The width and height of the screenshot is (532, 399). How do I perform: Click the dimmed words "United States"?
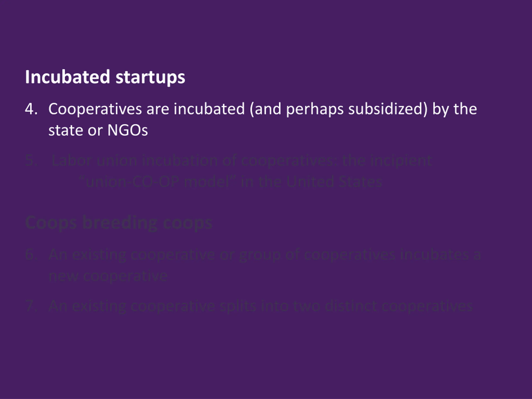(x=334, y=182)
